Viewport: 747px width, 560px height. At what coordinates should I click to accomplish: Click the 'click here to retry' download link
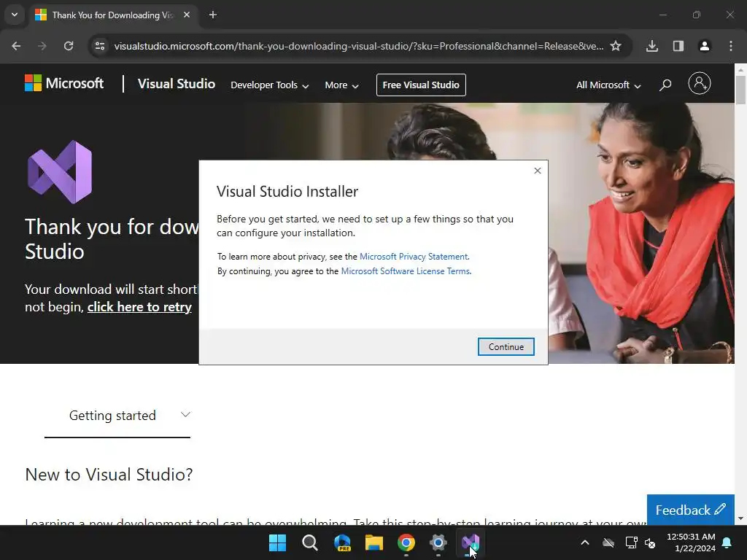[139, 307]
